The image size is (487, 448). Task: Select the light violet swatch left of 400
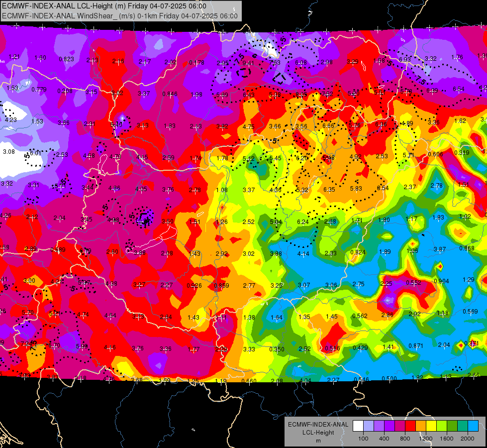pyautogui.click(x=379, y=426)
